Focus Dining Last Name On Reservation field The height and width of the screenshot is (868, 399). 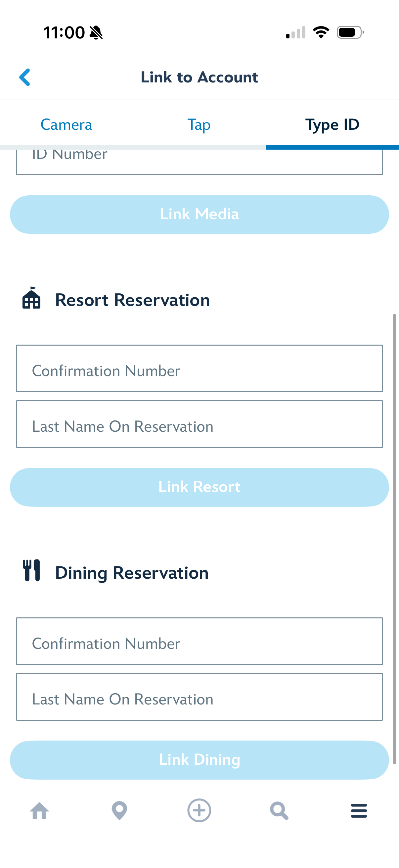(199, 697)
